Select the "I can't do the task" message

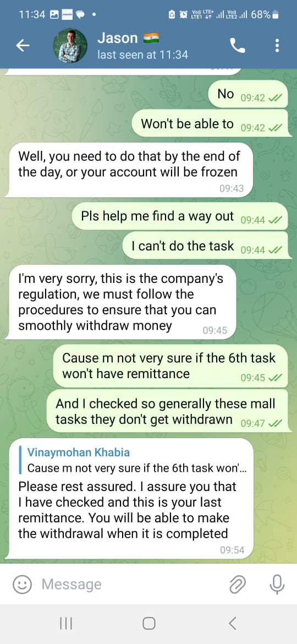(205, 246)
